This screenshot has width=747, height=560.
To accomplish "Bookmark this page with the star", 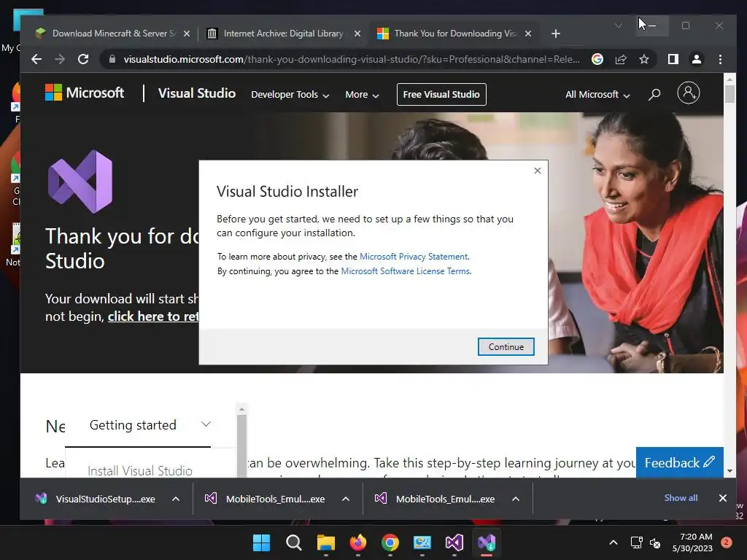I will pos(644,59).
